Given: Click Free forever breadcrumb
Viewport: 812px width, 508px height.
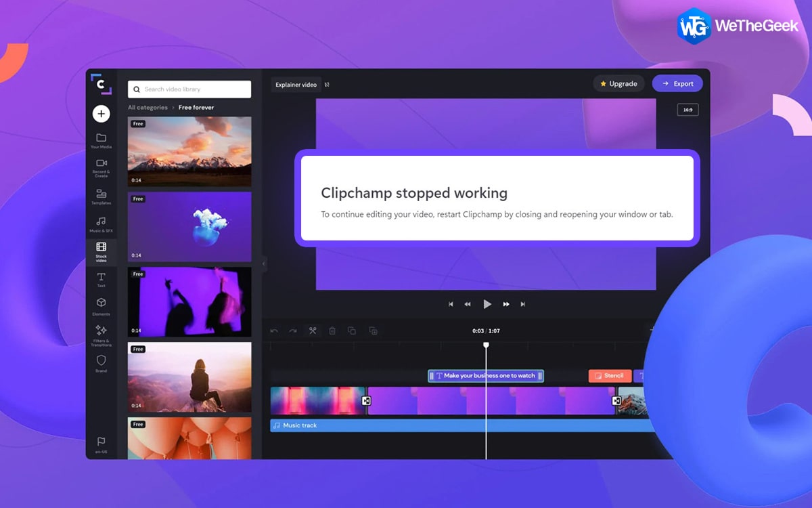Looking at the screenshot, I should (x=196, y=108).
